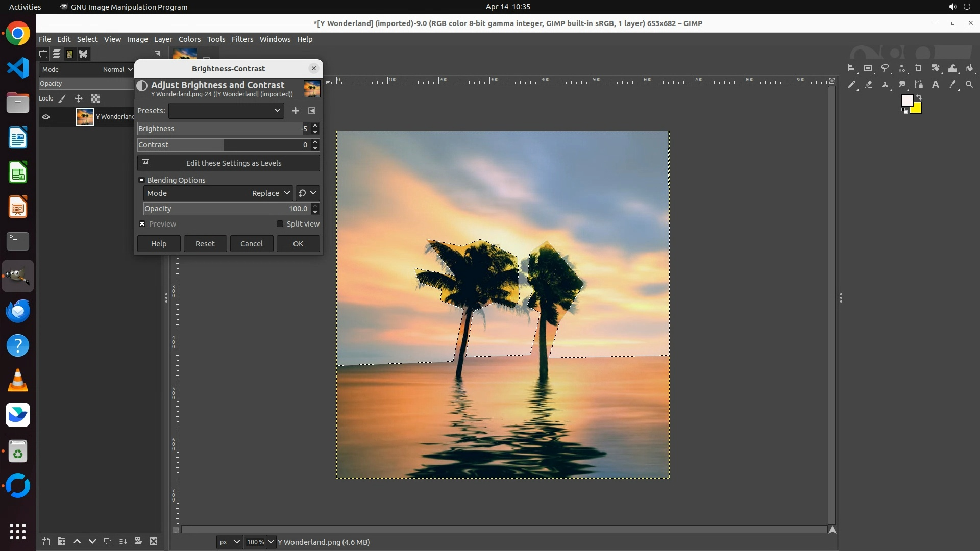The image size is (980, 551).
Task: Select the Text tool
Action: (x=936, y=85)
